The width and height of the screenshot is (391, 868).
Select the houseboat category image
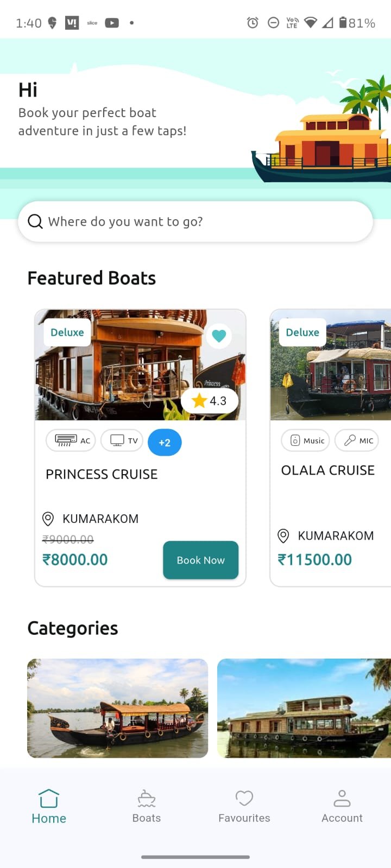[304, 708]
